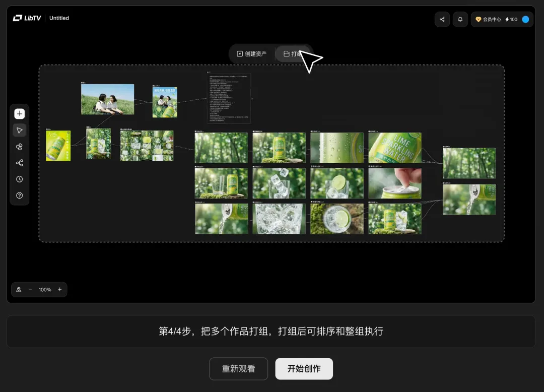The image size is (544, 392).
Task: Click the locate user icon in zoom bar
Action: tap(19, 290)
